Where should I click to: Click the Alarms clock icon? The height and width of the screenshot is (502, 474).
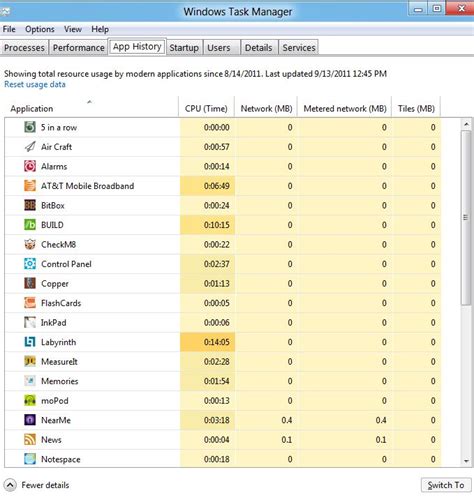[x=30, y=166]
